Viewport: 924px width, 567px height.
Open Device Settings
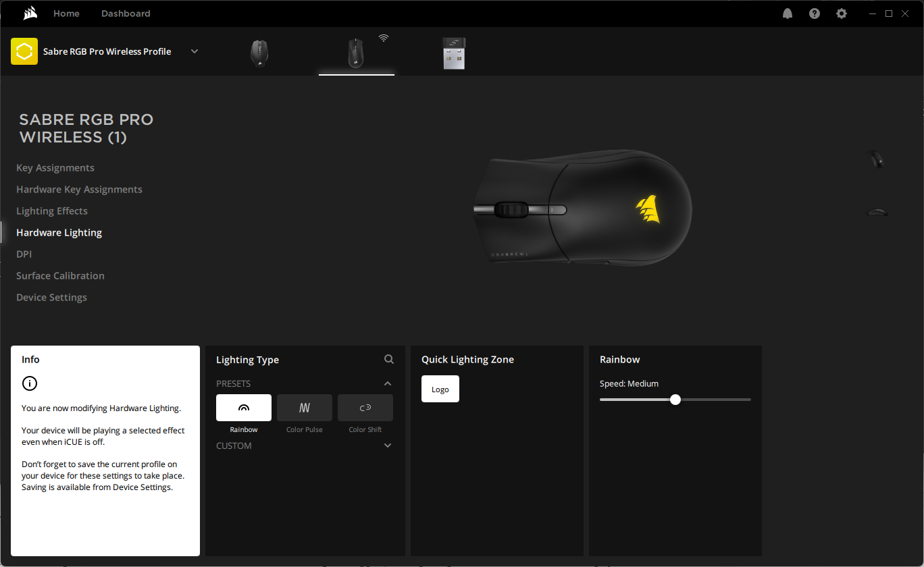coord(51,298)
